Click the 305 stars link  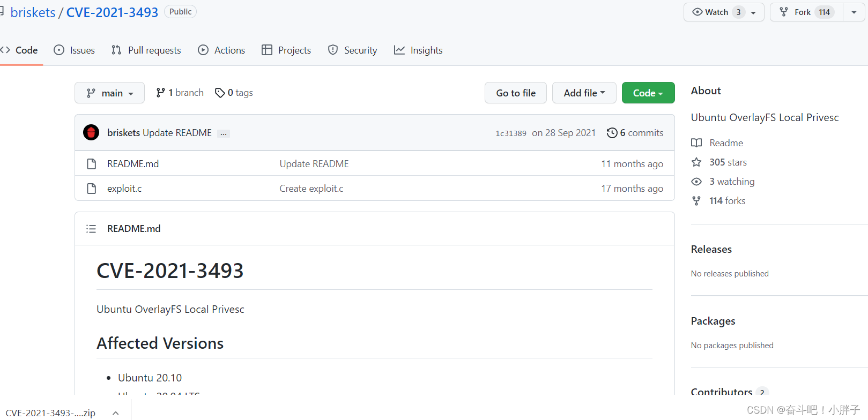tap(728, 162)
